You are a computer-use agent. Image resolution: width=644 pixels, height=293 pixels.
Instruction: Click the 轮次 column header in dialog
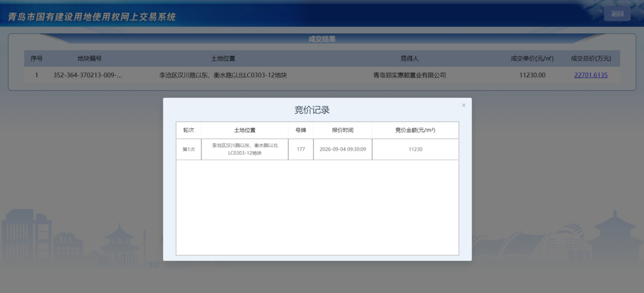tap(188, 130)
